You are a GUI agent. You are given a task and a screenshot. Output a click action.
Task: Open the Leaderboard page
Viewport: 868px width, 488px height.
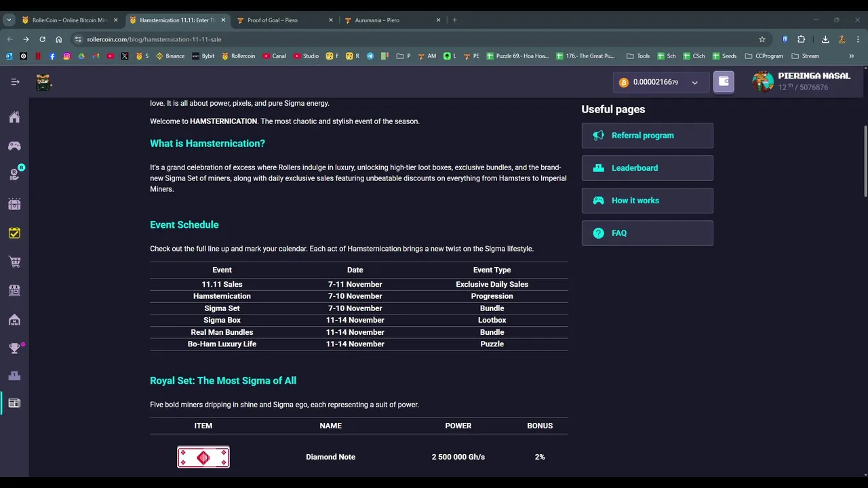[647, 168]
